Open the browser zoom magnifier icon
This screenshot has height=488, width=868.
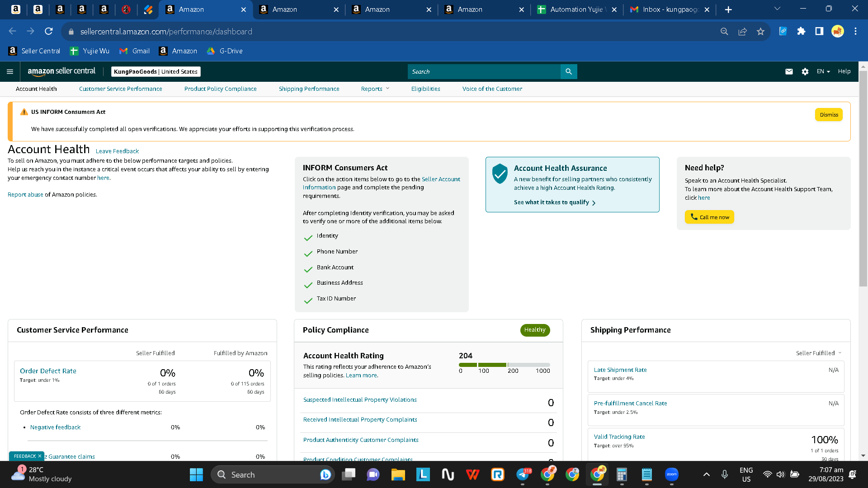pyautogui.click(x=724, y=31)
